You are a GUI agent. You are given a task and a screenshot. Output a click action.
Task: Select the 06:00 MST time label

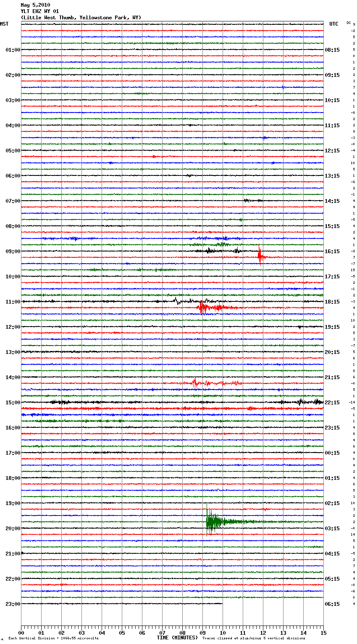(13, 176)
